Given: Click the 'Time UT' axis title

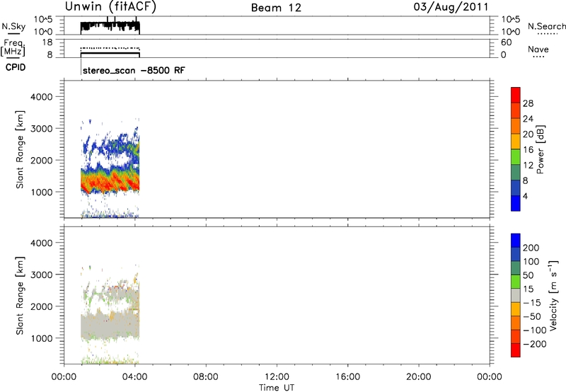Looking at the screenshot, I should [277, 388].
